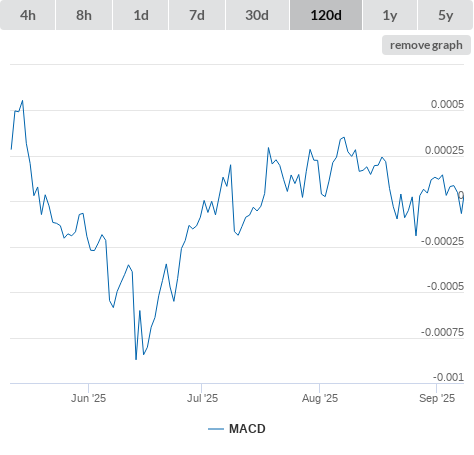Switch to the 1y time range

click(x=390, y=15)
